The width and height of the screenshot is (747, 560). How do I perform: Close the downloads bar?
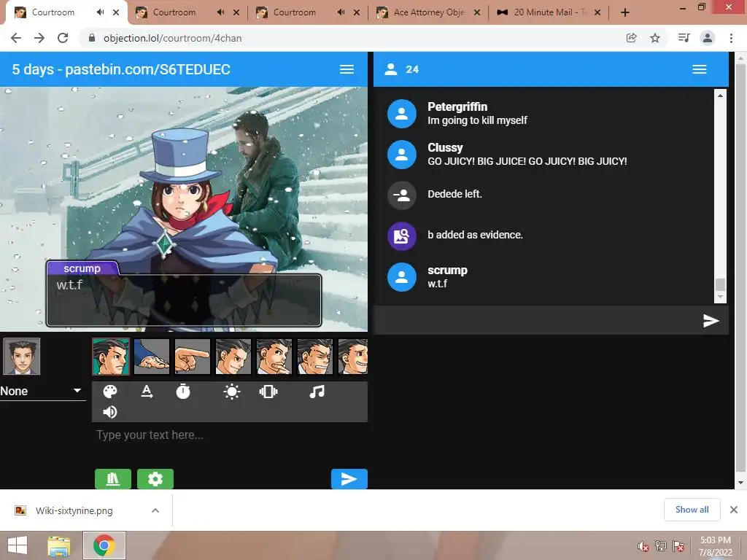pyautogui.click(x=734, y=510)
